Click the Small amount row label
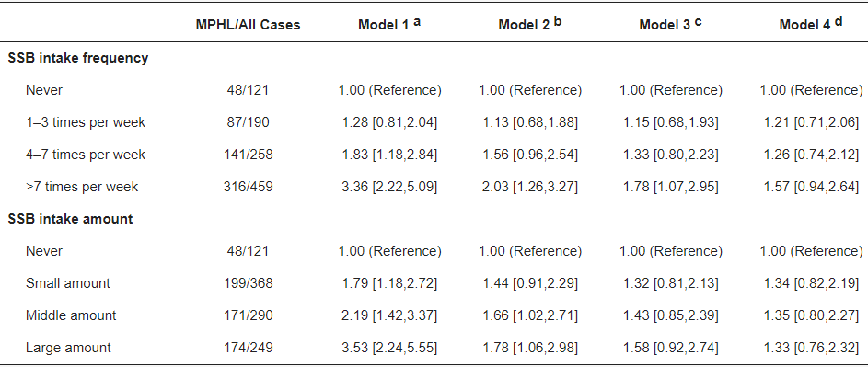868x367 pixels. tap(67, 283)
